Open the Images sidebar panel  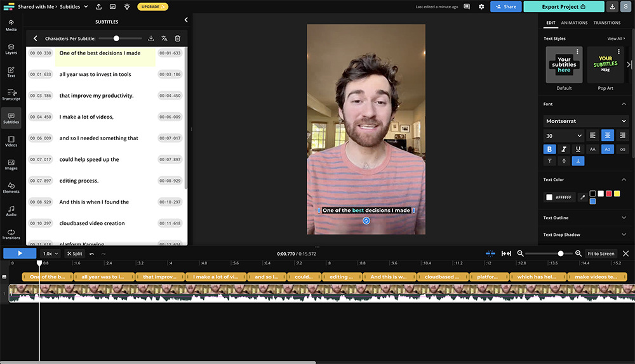[x=11, y=164]
